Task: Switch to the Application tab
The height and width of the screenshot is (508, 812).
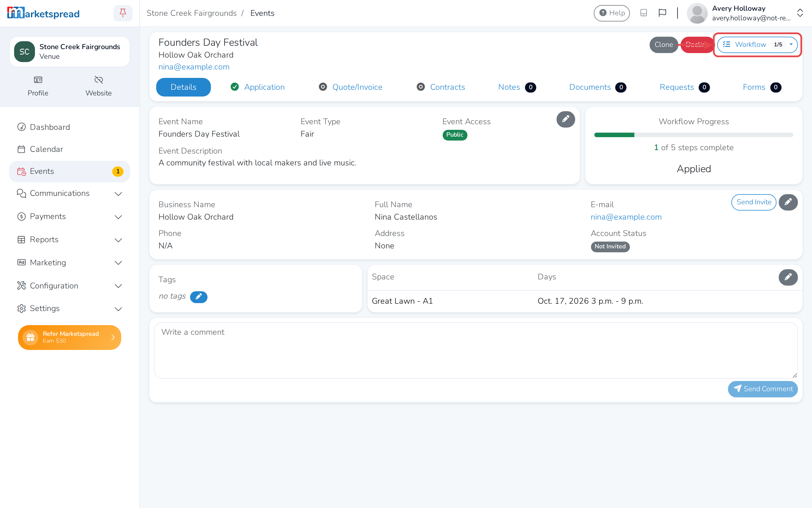Action: [258, 87]
